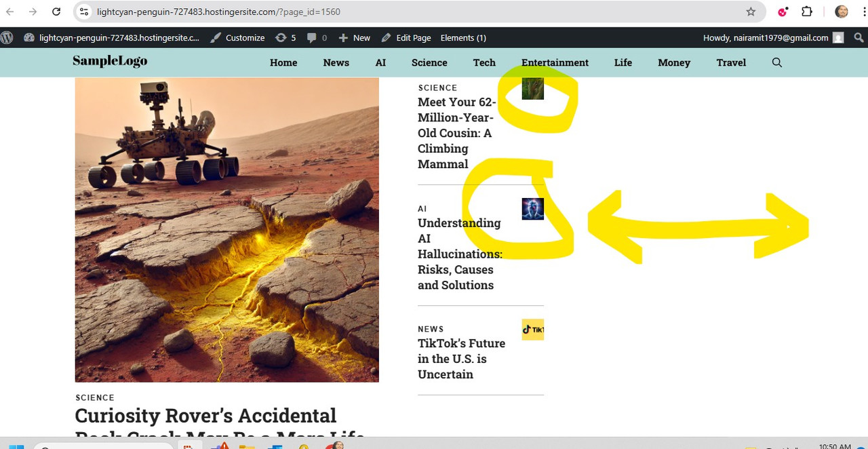The width and height of the screenshot is (868, 449).
Task: Click the AI category label above Hallucinations
Action: pyautogui.click(x=422, y=208)
